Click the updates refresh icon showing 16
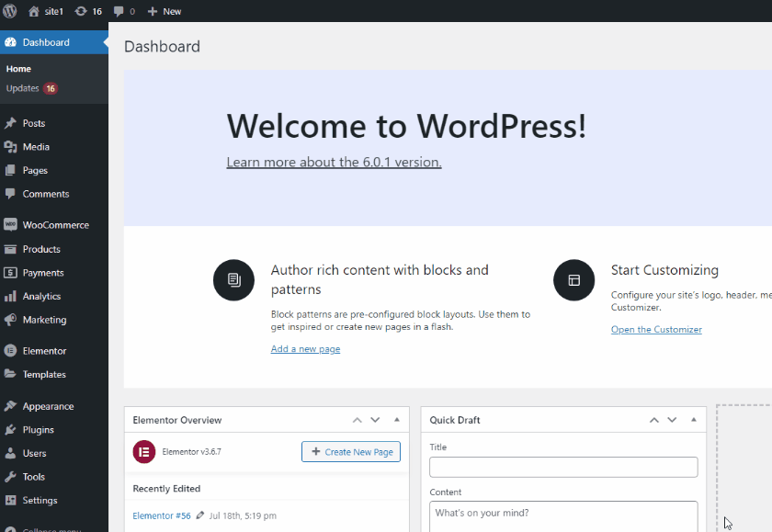Image resolution: width=772 pixels, height=532 pixels. click(81, 11)
